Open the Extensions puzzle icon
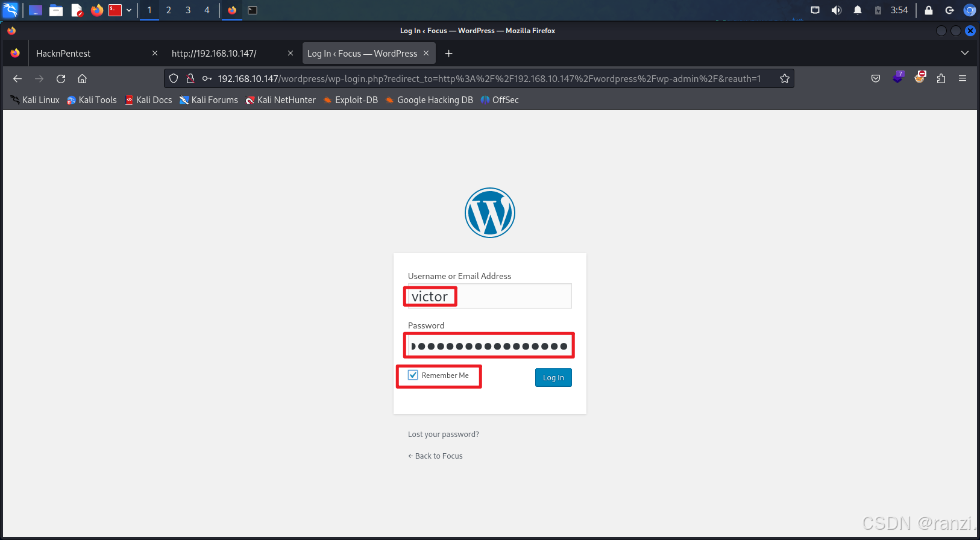The width and height of the screenshot is (980, 540). click(x=941, y=78)
